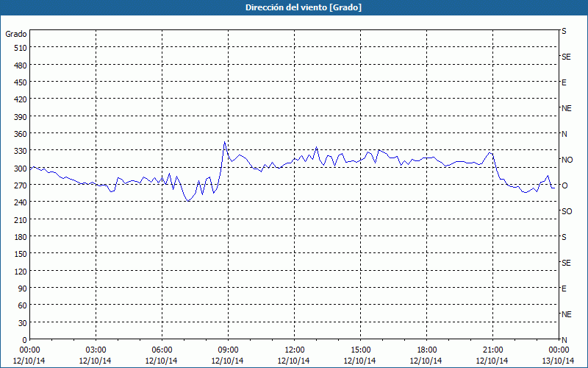This screenshot has height=368, width=588.
Task: Click the blue line's peak at 13:00
Action: pos(316,147)
